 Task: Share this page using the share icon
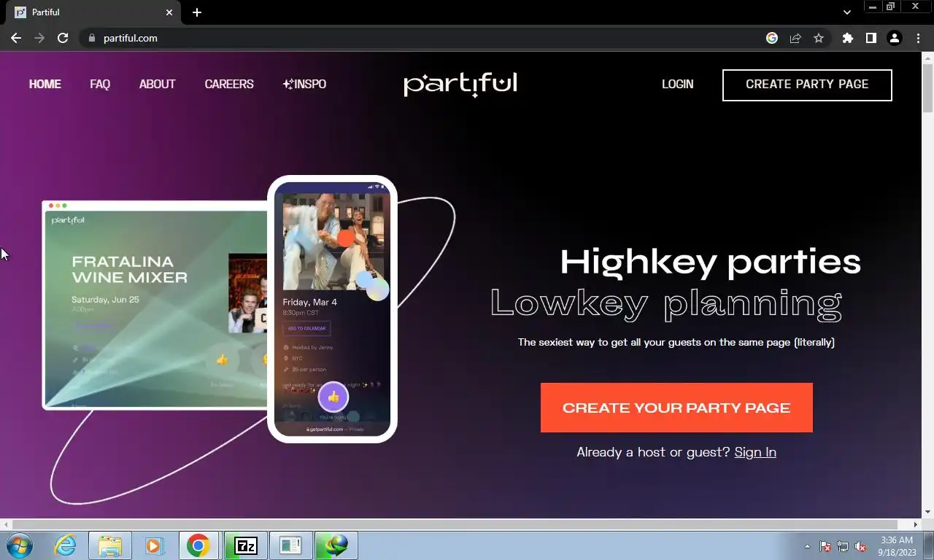tap(795, 38)
